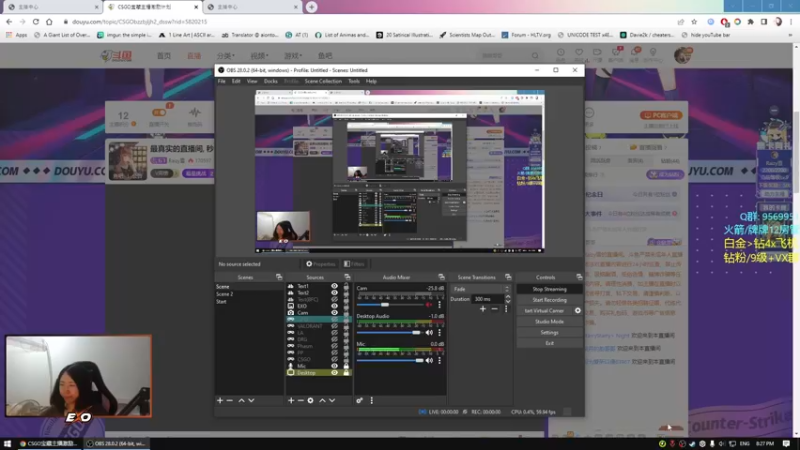Open the OBS Tools menu
800x450 pixels.
point(354,81)
